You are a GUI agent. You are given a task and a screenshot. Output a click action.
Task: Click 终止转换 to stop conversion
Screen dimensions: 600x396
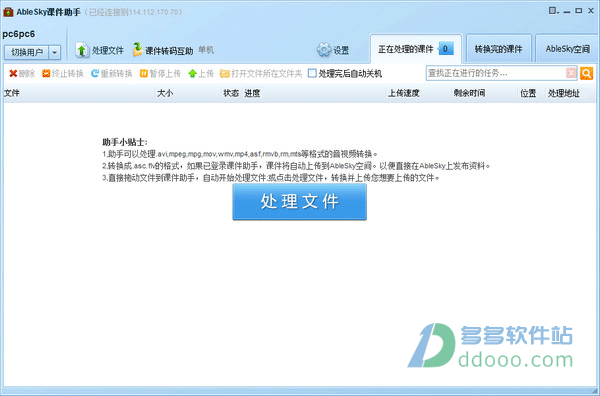pyautogui.click(x=63, y=73)
